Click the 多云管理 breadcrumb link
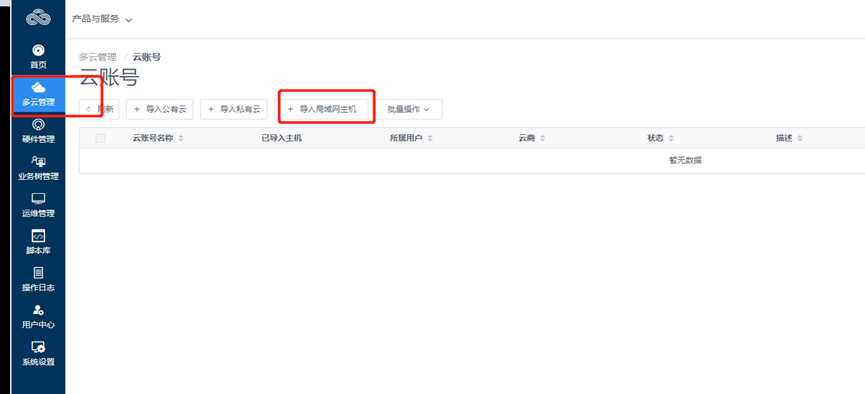Viewport: 865px width, 394px height. (98, 57)
